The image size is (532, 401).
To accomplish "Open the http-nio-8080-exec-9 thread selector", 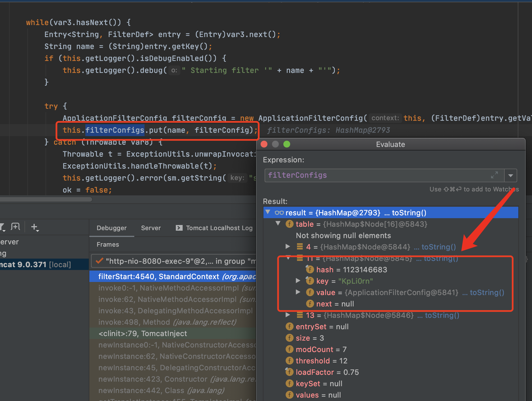I will [174, 261].
